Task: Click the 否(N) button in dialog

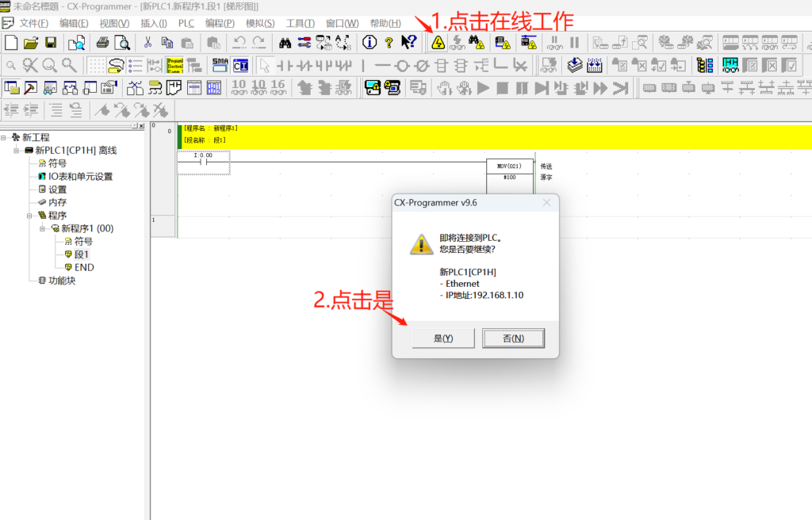Action: 513,338
